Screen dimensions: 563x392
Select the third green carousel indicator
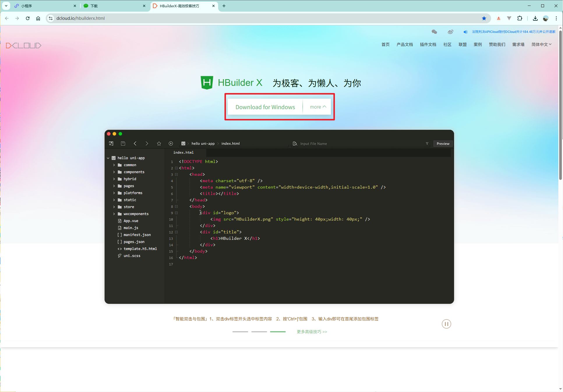click(x=278, y=332)
